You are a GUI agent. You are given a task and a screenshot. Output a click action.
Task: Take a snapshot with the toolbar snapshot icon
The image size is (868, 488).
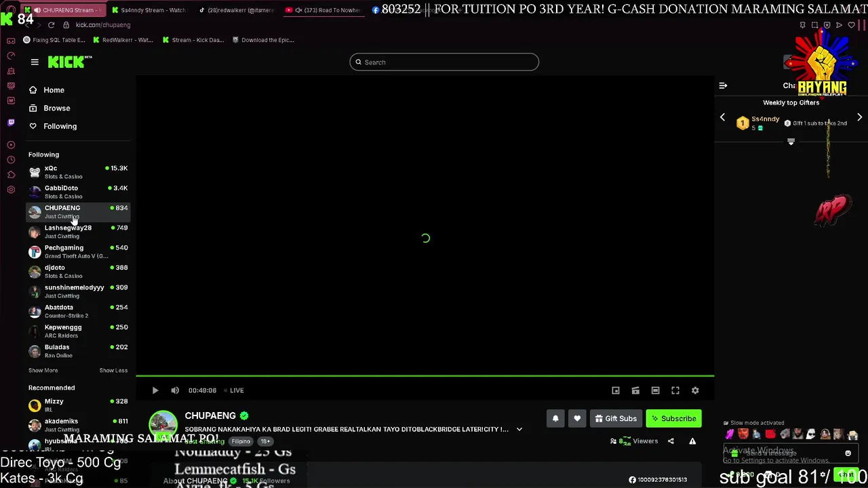pos(814,25)
